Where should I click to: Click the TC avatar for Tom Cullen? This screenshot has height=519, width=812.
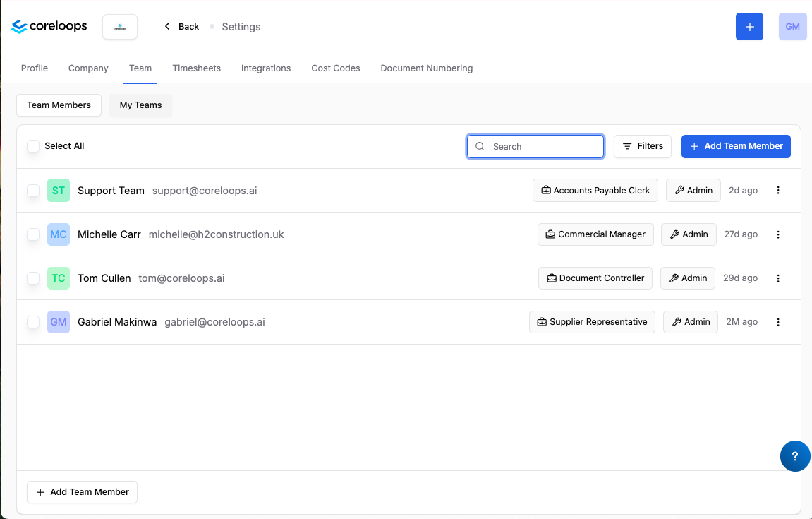(x=59, y=278)
